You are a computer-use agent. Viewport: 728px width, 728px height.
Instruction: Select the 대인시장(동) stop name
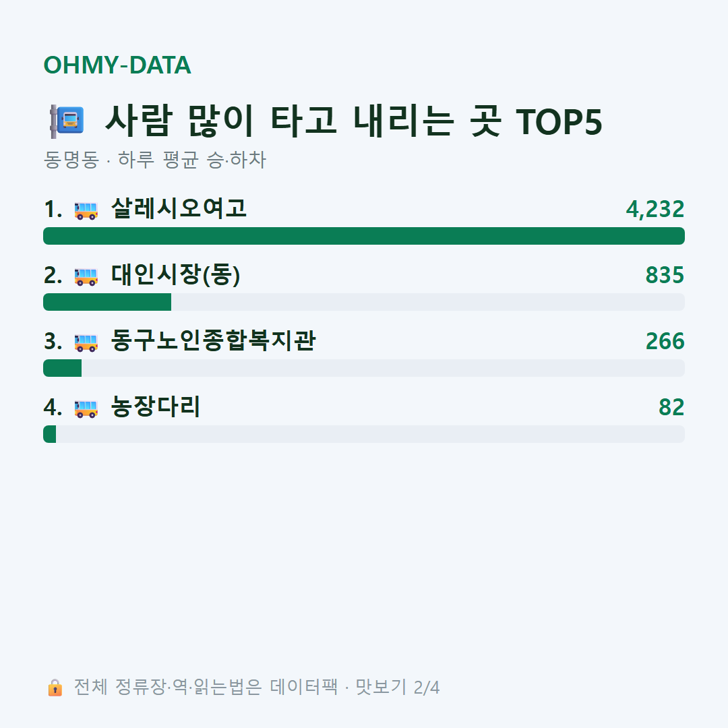(x=175, y=274)
